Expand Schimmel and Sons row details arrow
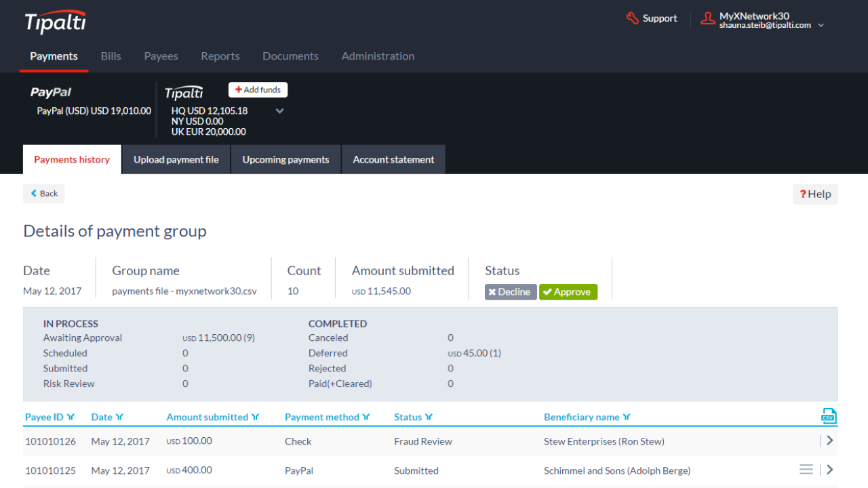868x488 pixels. click(830, 470)
